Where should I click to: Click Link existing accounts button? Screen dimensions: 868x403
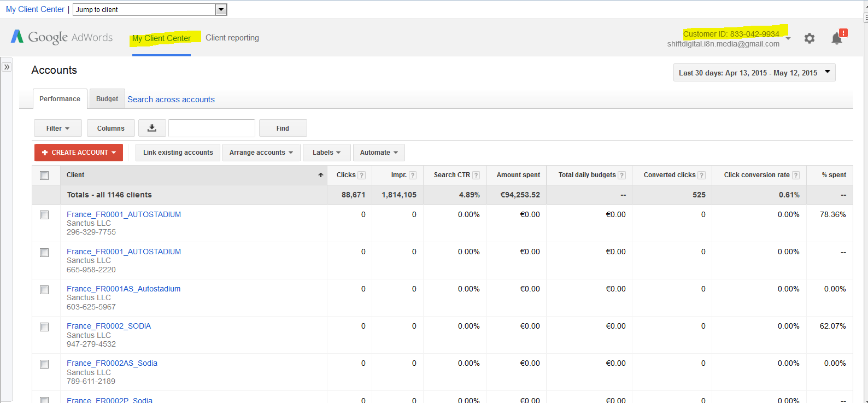178,153
